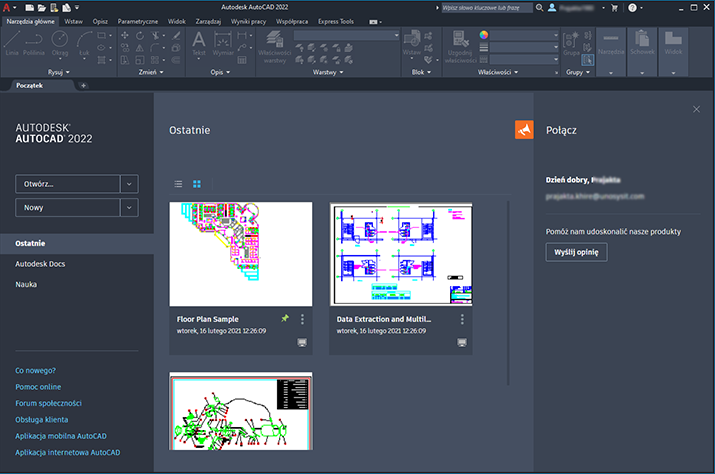Screen dimensions: 715x474
Task: Click the move tool icon in Zmień
Action: point(124,35)
